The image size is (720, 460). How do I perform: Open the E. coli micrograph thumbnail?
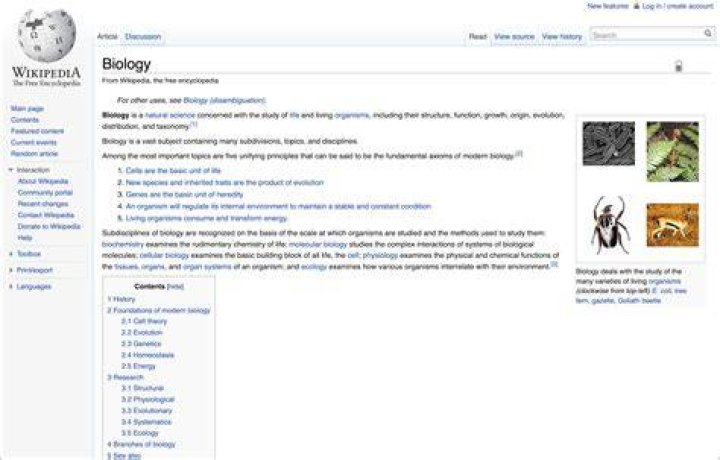608,143
